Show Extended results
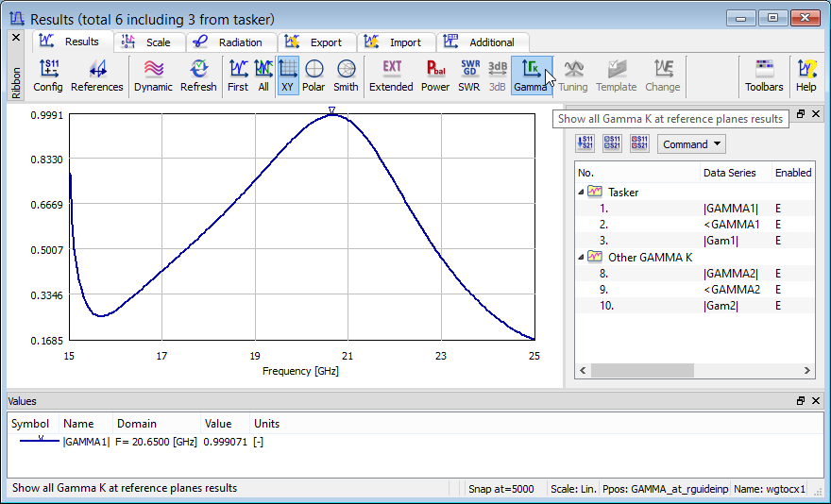Image resolution: width=831 pixels, height=504 pixels. coord(391,76)
